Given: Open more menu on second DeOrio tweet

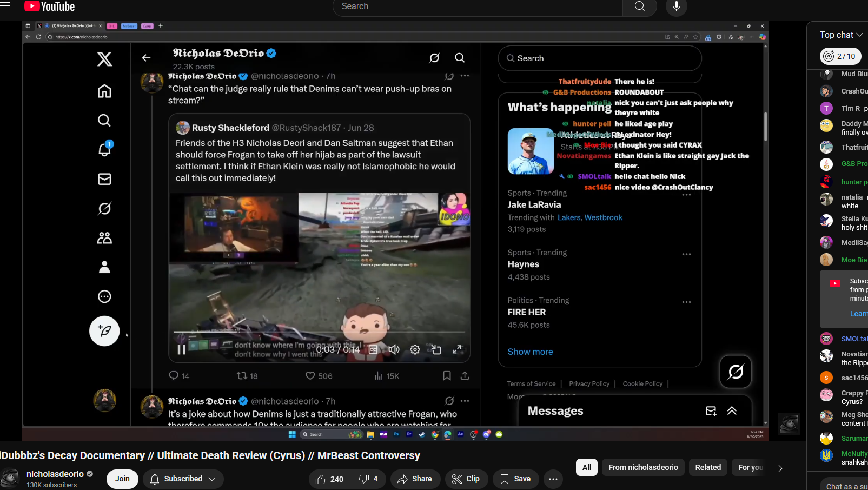Looking at the screenshot, I should coord(465,401).
